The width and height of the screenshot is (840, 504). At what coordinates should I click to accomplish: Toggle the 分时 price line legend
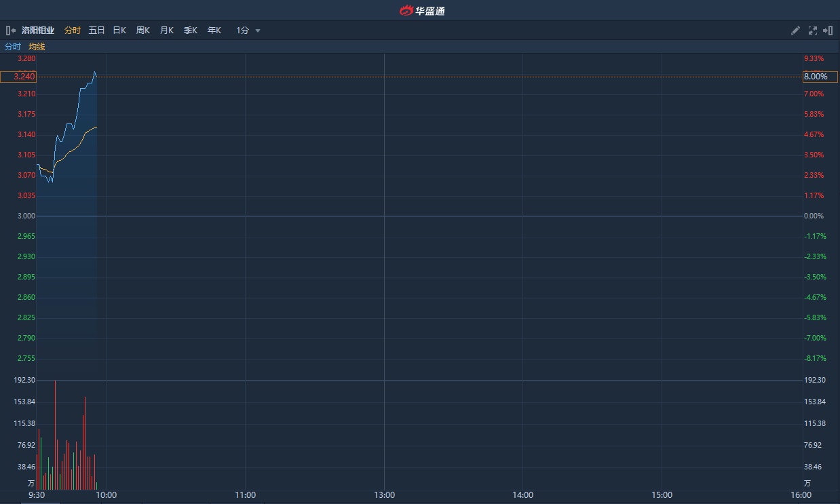tap(13, 47)
